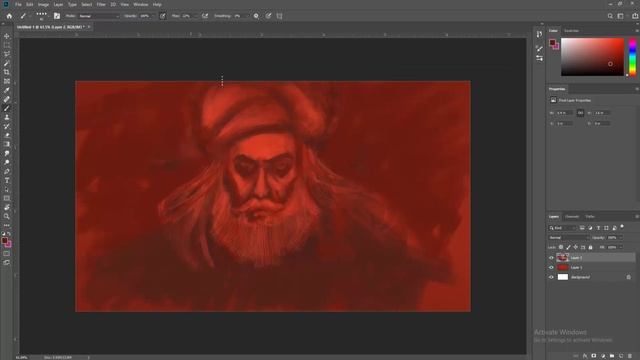Click Delete layer trash icon
640x360 pixels.
pyautogui.click(x=630, y=356)
